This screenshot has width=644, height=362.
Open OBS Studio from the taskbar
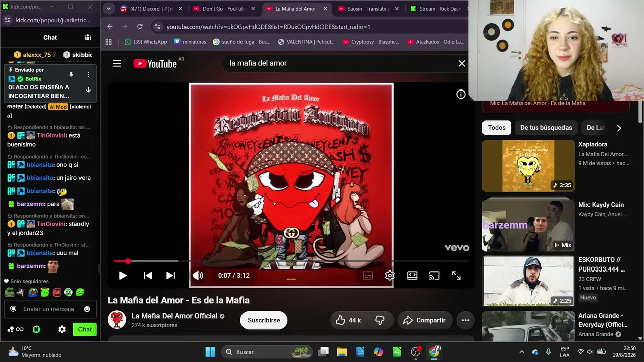point(416,352)
